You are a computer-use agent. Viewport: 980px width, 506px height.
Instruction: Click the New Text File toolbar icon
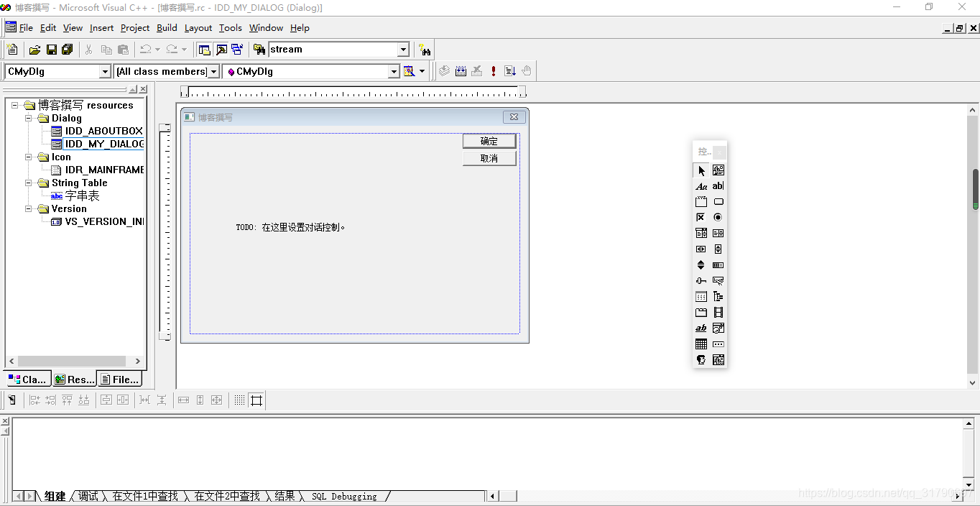(12, 50)
